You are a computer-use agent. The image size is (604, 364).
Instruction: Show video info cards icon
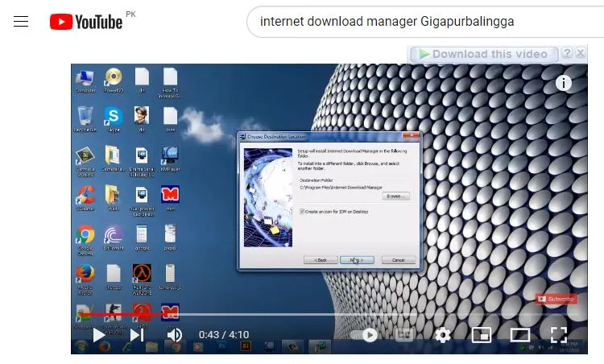pos(564,83)
